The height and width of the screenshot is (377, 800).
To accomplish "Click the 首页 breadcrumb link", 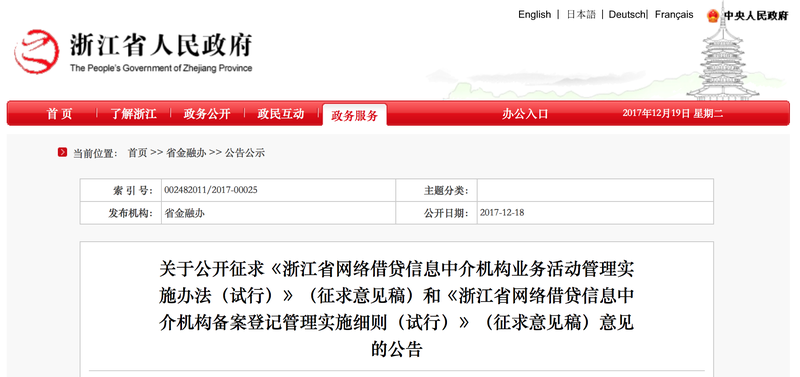I will 137,153.
